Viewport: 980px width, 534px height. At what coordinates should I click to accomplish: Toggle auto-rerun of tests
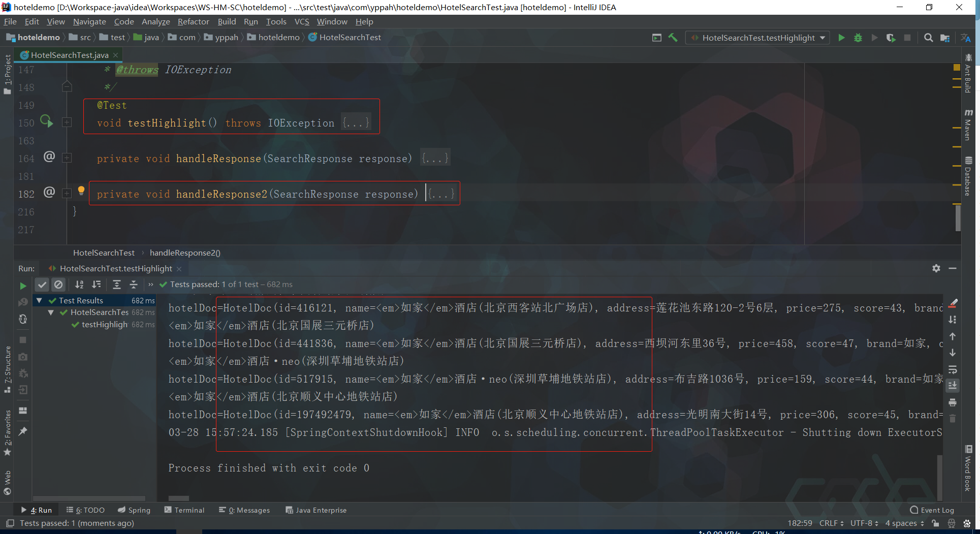[23, 319]
